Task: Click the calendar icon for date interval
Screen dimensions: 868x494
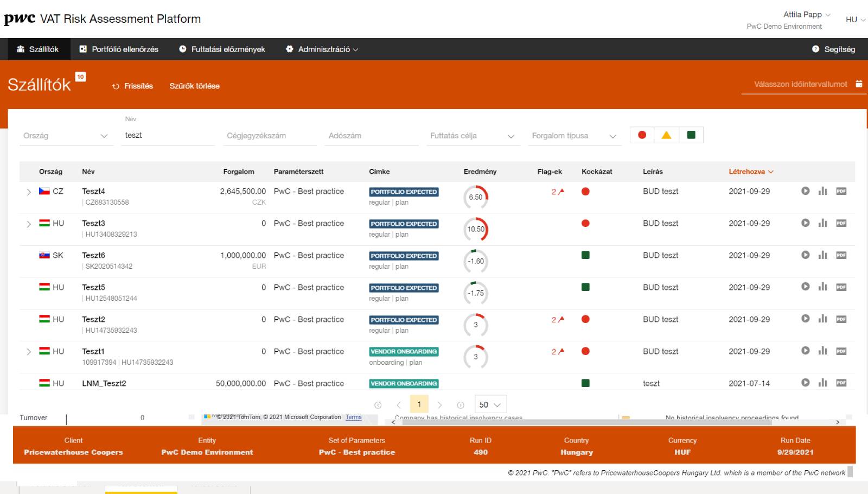Action: (x=859, y=84)
